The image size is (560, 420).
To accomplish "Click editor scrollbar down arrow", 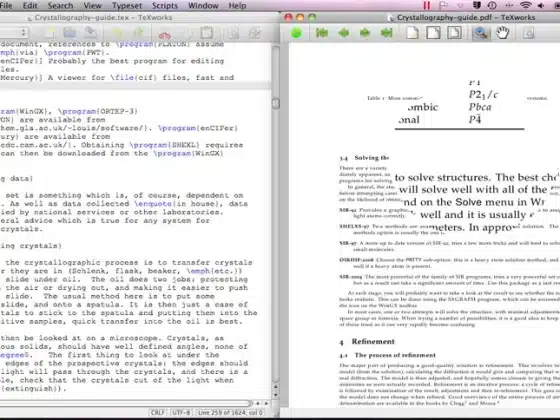I will pyautogui.click(x=276, y=395).
